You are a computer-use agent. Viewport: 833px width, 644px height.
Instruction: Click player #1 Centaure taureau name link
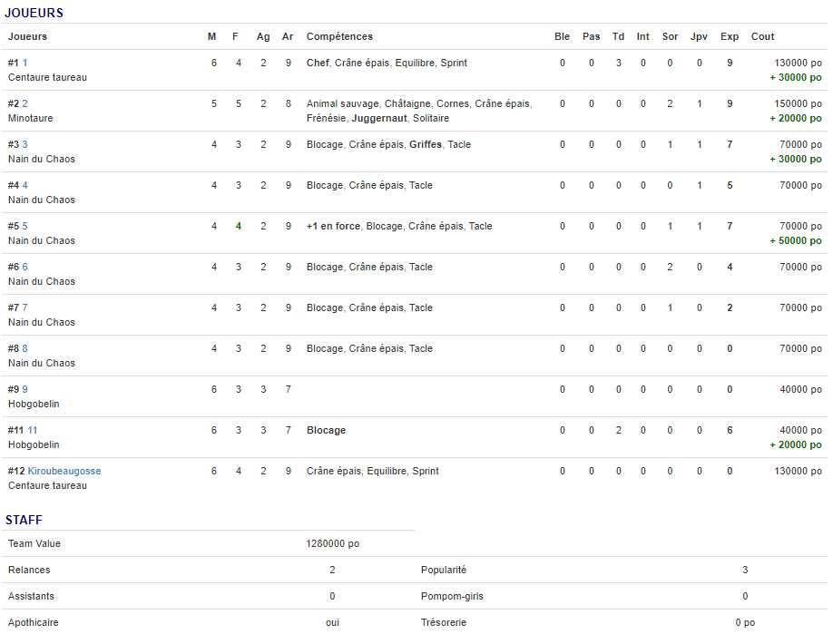[25, 63]
